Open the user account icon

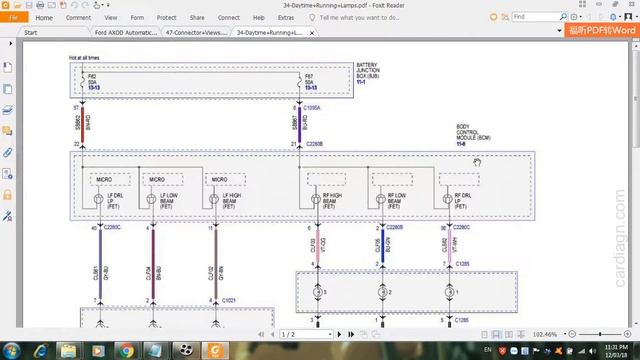[629, 17]
